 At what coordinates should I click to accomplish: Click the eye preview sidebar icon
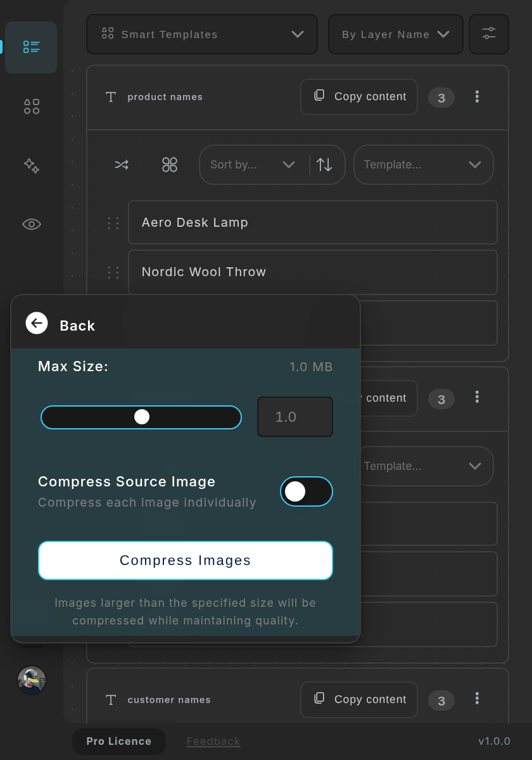[x=32, y=224]
